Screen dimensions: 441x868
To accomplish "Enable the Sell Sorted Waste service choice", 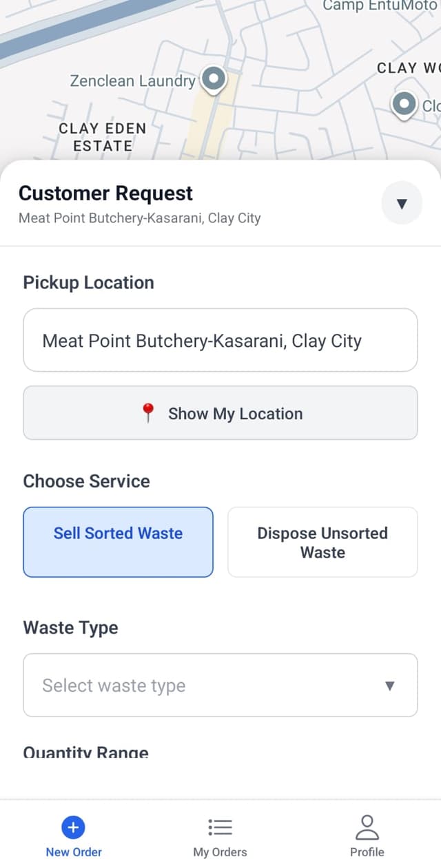I will pyautogui.click(x=118, y=542).
